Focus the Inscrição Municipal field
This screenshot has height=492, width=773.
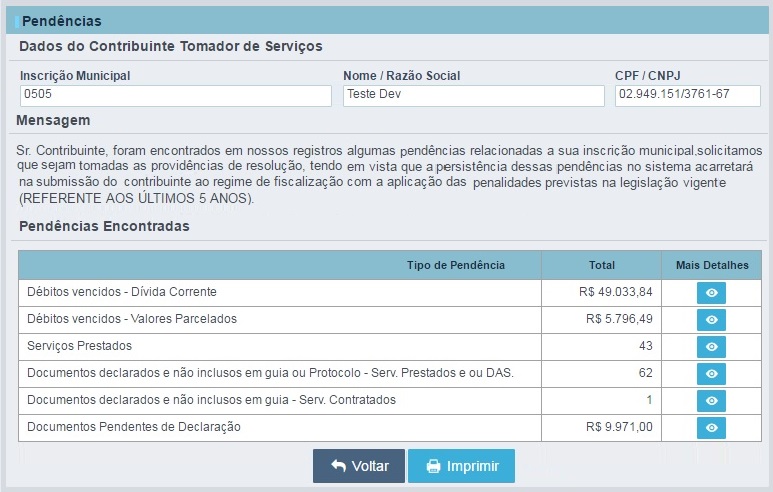pyautogui.click(x=176, y=96)
